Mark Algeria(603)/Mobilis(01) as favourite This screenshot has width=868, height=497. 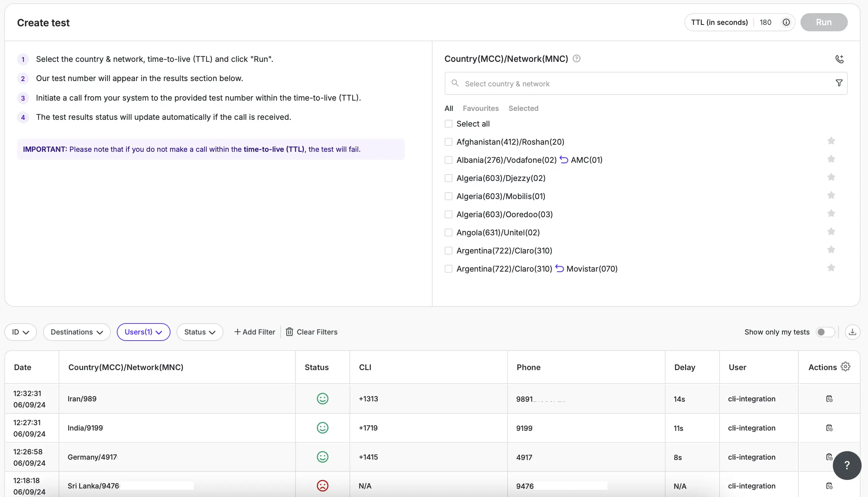pyautogui.click(x=831, y=196)
